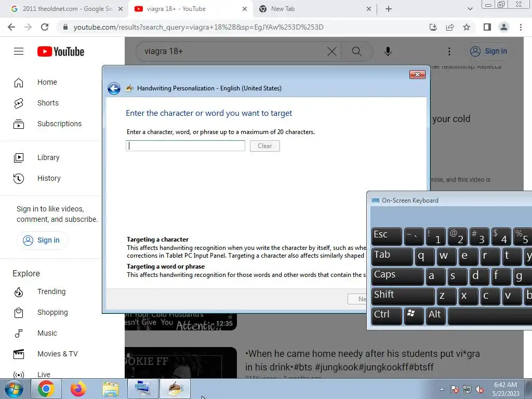Open Home in YouTube sidebar
Image resolution: width=532 pixels, height=399 pixels.
(x=47, y=82)
